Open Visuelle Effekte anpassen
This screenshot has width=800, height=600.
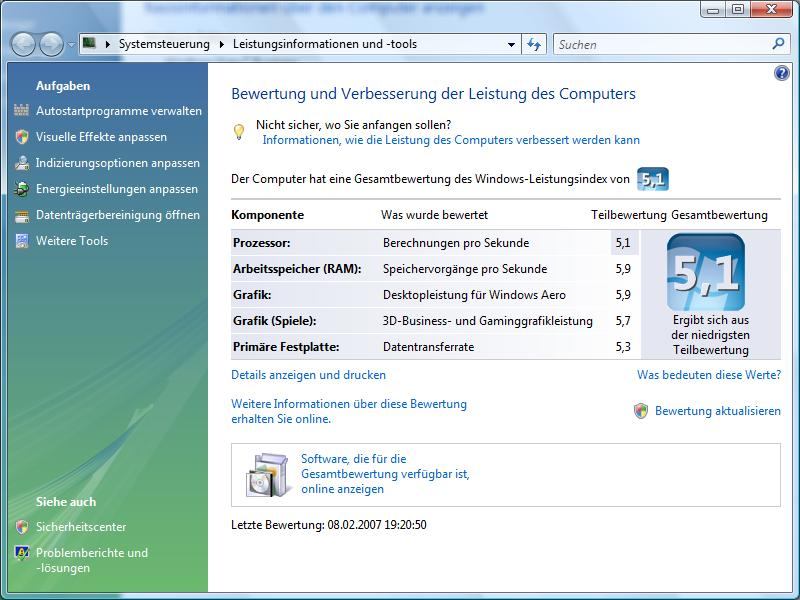pos(101,137)
